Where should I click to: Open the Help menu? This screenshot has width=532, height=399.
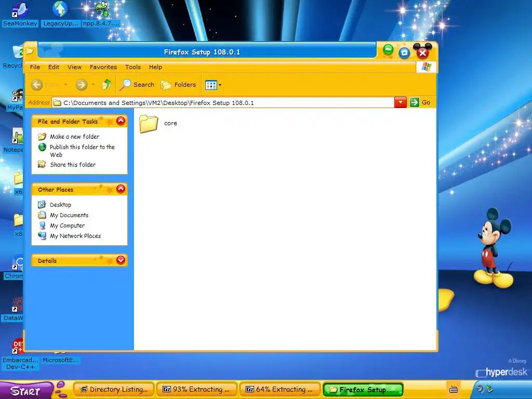(155, 67)
